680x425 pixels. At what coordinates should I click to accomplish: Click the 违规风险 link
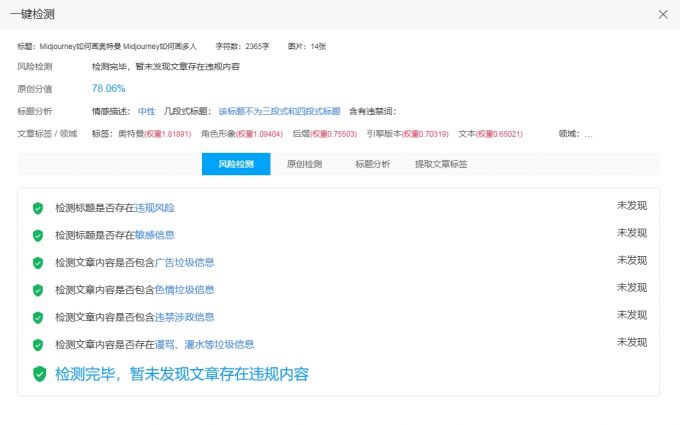(155, 208)
